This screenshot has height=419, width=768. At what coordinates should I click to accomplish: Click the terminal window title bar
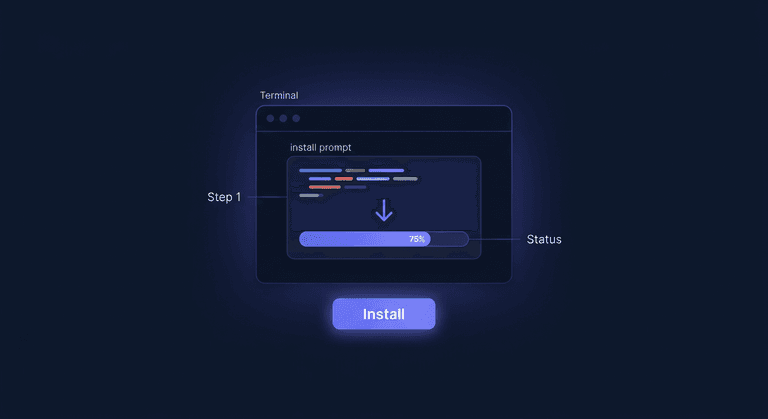click(384, 119)
